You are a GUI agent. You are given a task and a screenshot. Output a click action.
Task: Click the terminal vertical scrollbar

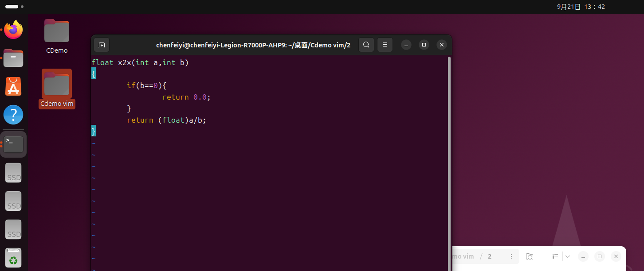(x=449, y=163)
